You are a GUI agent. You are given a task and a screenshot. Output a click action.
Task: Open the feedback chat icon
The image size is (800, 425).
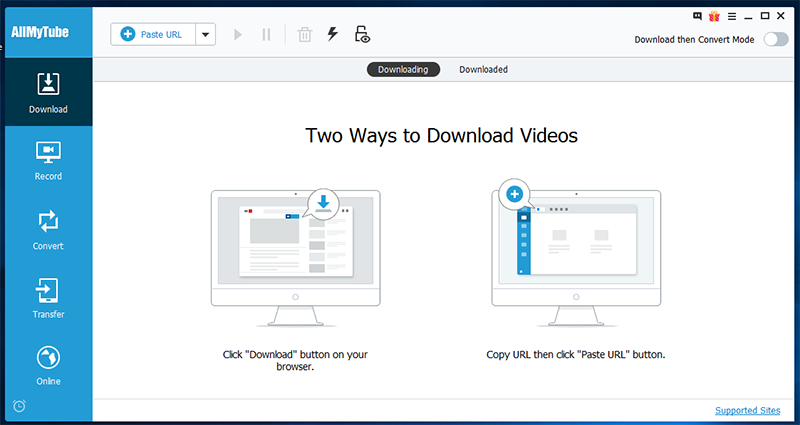point(697,16)
